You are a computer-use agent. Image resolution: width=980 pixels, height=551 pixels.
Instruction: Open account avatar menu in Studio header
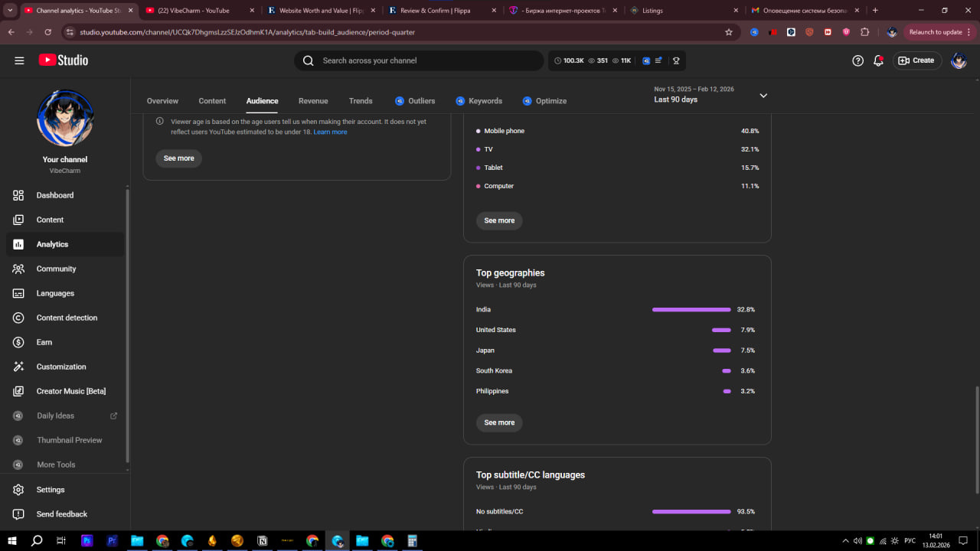click(x=959, y=60)
